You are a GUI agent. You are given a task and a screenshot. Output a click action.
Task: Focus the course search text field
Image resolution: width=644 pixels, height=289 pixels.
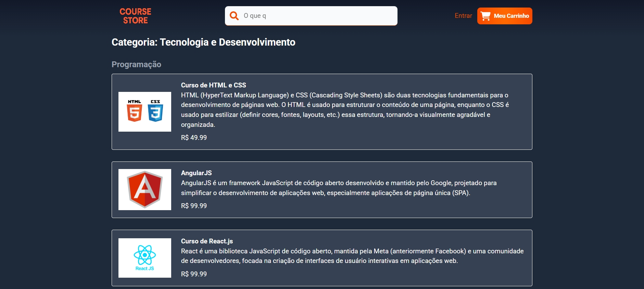coord(318,16)
